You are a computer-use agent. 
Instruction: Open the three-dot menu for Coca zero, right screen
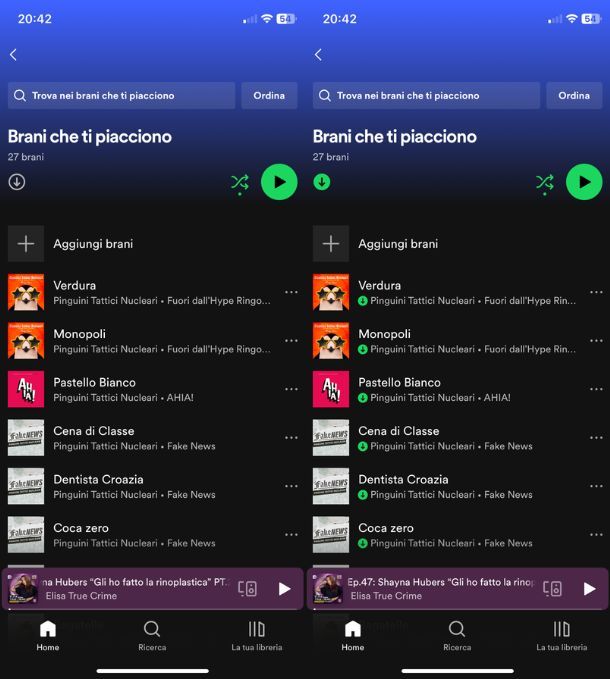point(596,535)
